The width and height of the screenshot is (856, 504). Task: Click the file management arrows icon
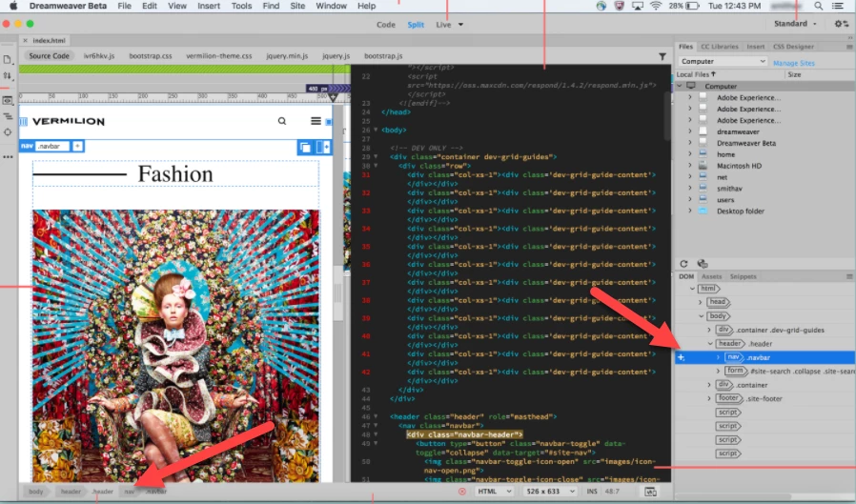[7, 76]
